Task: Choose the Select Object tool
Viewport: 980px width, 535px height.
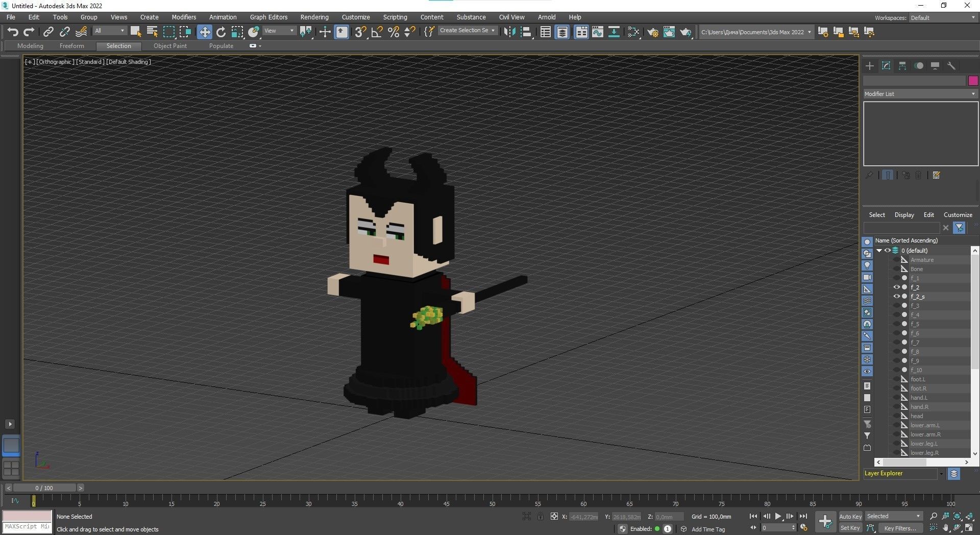Action: [x=136, y=32]
